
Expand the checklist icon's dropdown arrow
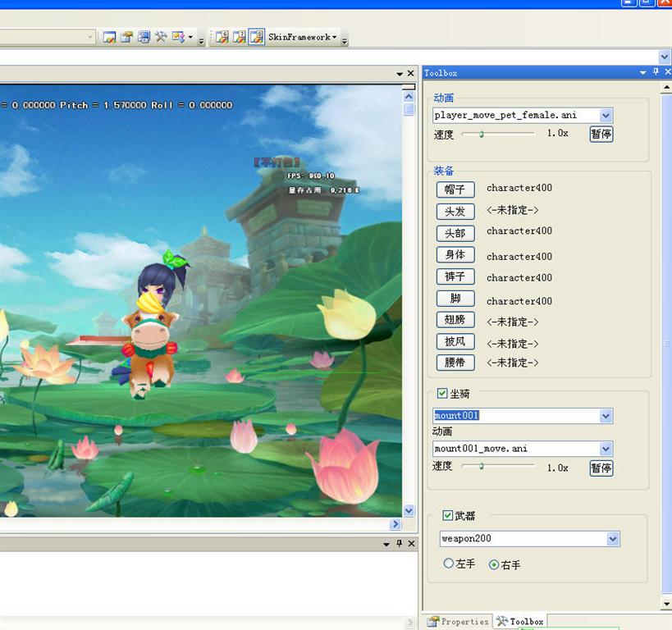coord(190,37)
